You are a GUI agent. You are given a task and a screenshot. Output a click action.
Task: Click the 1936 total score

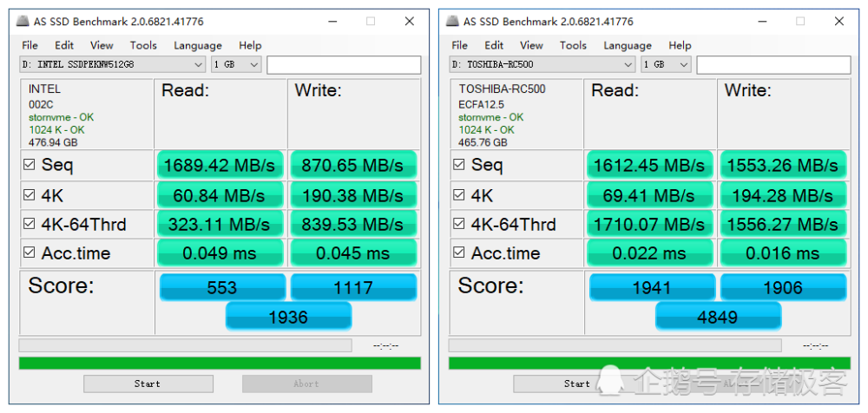(x=288, y=316)
